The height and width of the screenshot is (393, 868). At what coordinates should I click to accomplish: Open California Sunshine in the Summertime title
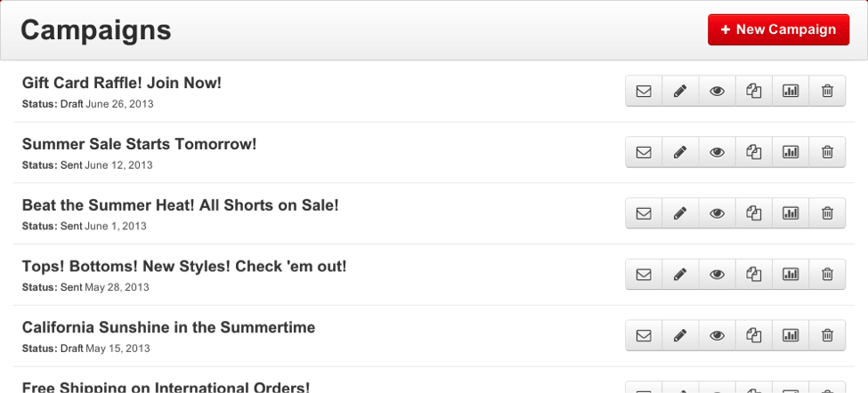tap(168, 327)
